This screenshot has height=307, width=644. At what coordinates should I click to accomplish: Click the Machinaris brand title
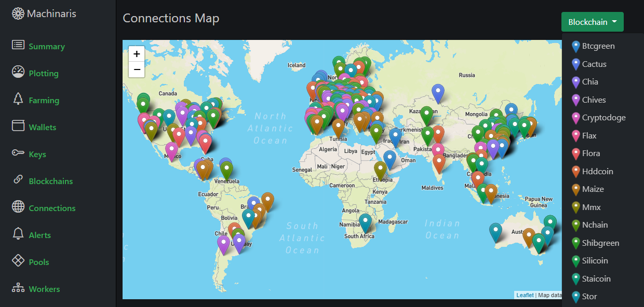[51, 14]
